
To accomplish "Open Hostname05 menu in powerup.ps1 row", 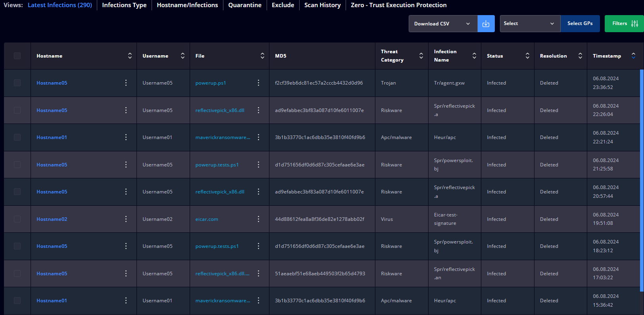I will [126, 83].
